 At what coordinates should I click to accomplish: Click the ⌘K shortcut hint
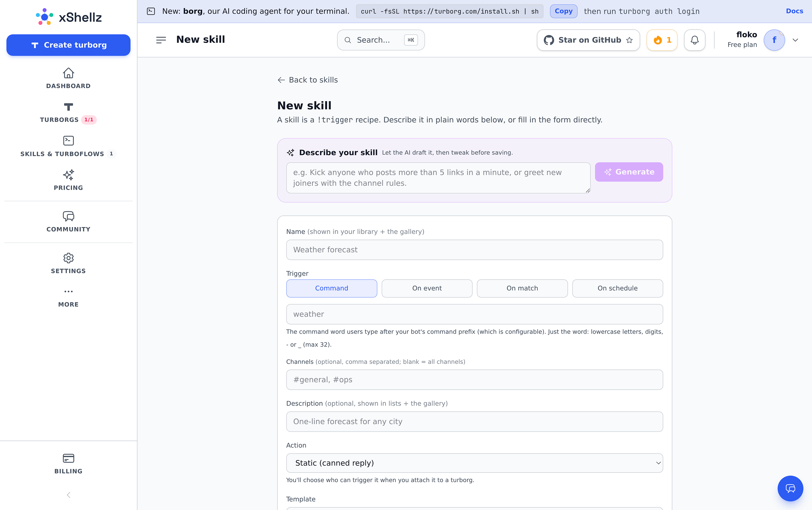(411, 40)
